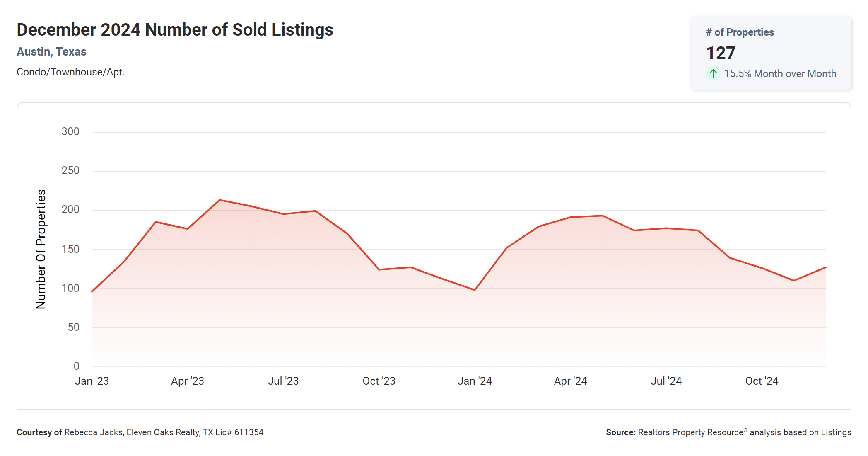The height and width of the screenshot is (456, 868).
Task: Click the 127 properties count
Action: (x=721, y=53)
